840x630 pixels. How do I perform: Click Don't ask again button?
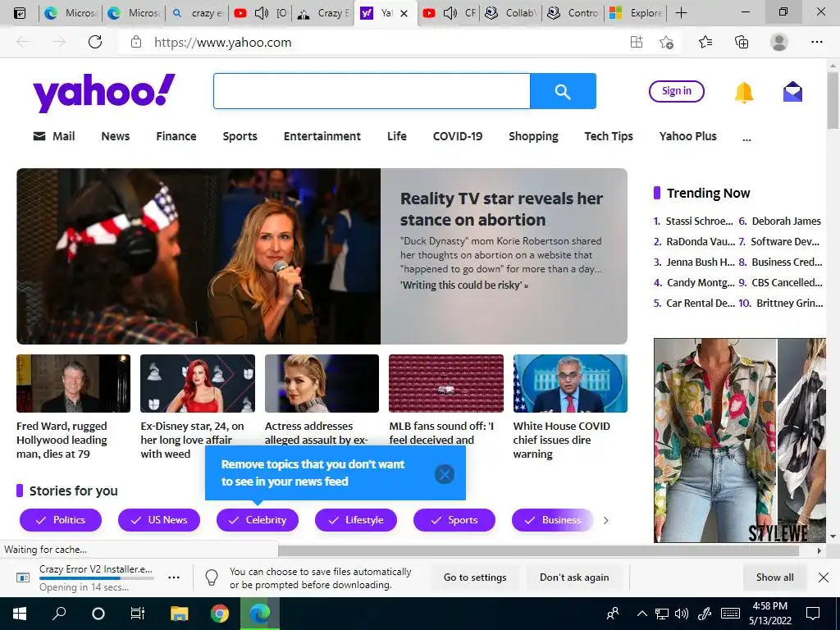pos(574,577)
